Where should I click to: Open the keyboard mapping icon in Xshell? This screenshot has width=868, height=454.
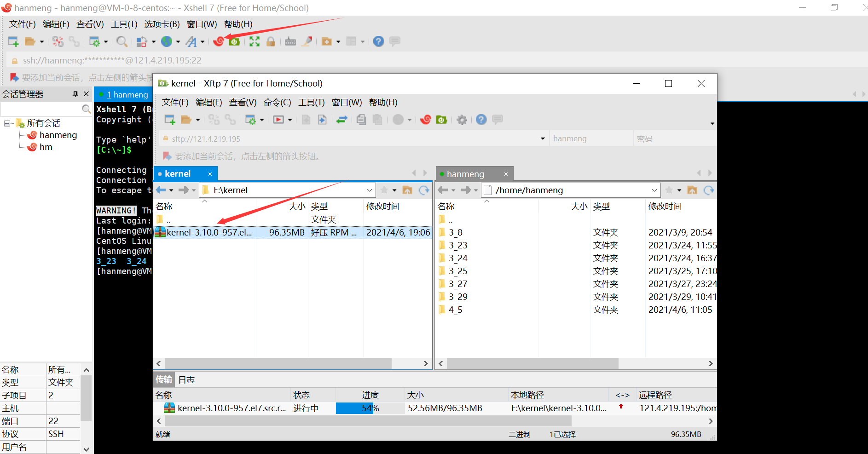[x=290, y=41]
